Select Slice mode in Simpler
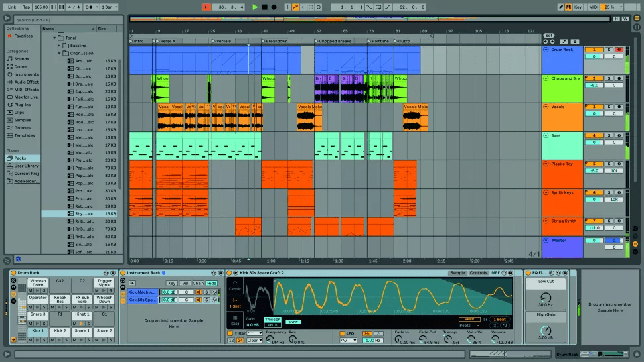The width and height of the screenshot is (644, 362). coord(235,320)
